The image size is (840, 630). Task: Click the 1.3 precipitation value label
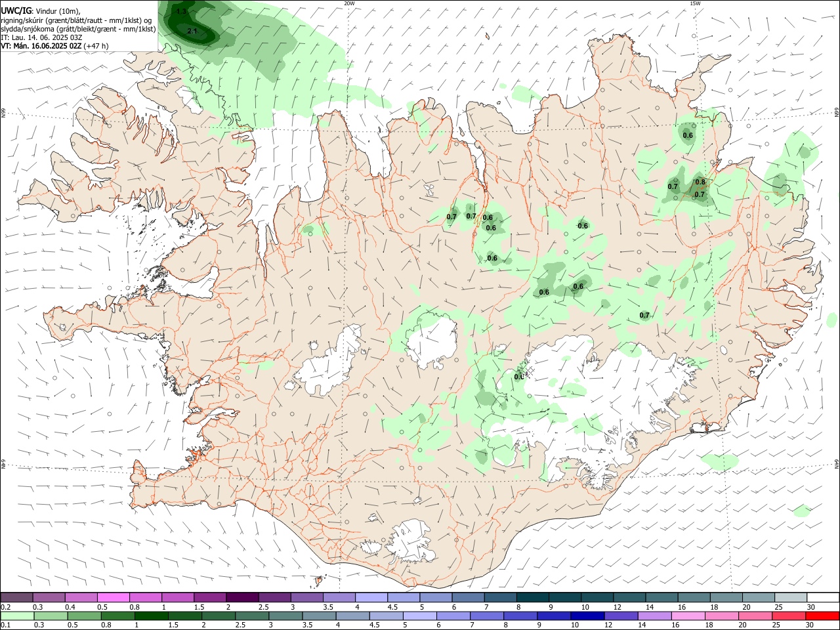(182, 12)
